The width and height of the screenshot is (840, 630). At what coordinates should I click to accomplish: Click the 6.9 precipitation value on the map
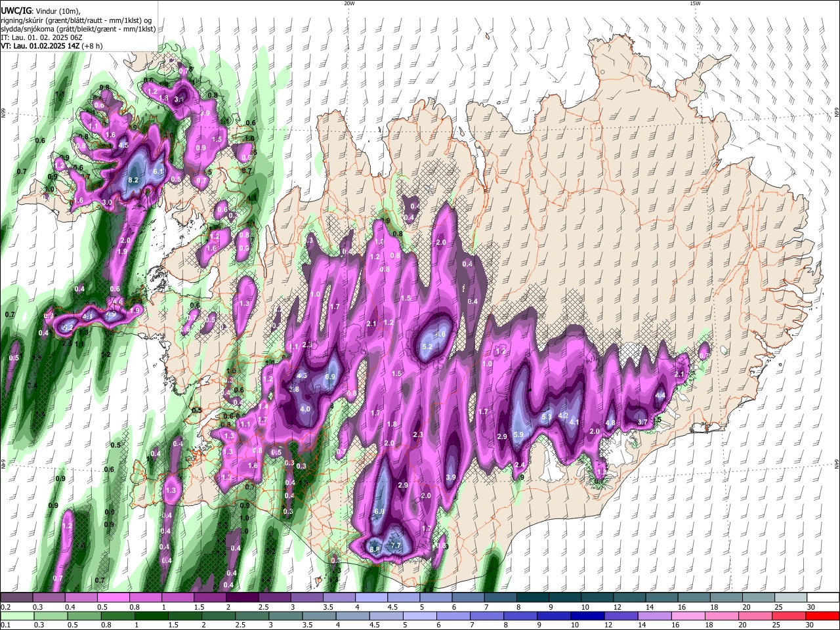click(x=330, y=377)
